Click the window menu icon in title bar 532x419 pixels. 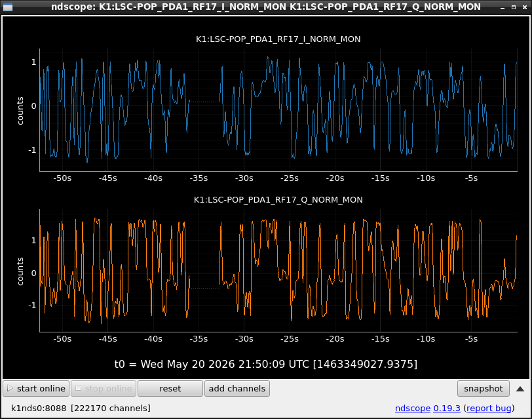[8, 7]
